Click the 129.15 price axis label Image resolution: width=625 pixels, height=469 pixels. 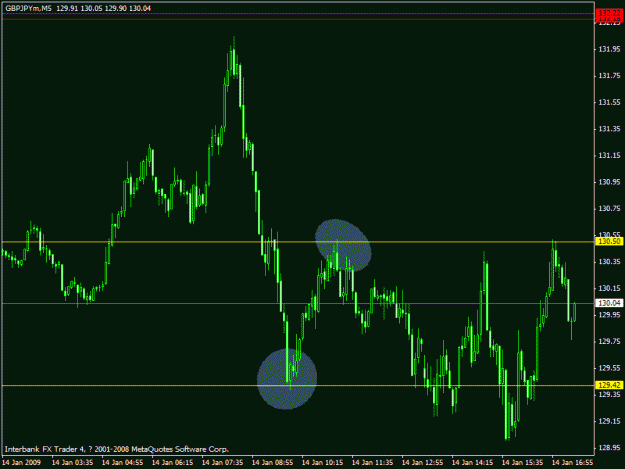609,421
